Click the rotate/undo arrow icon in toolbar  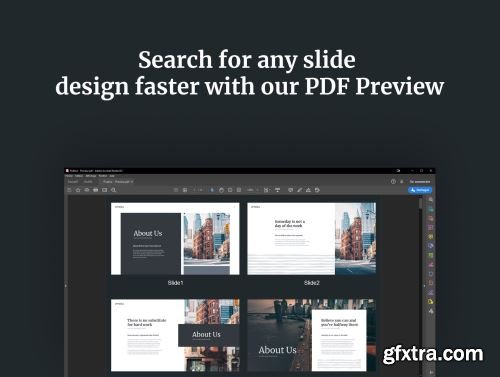coord(317,190)
